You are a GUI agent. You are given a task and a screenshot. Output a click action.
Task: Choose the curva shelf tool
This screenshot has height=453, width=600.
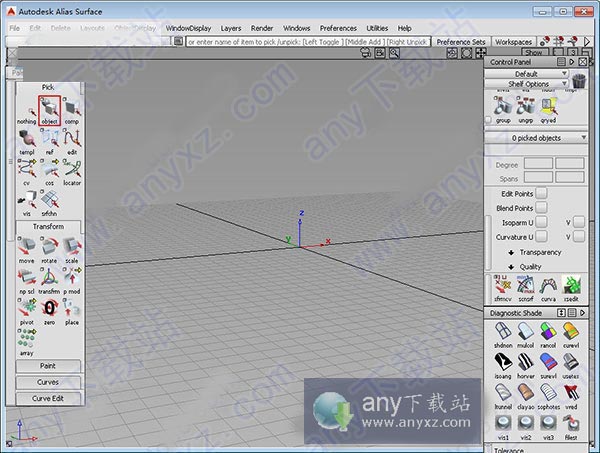click(548, 288)
